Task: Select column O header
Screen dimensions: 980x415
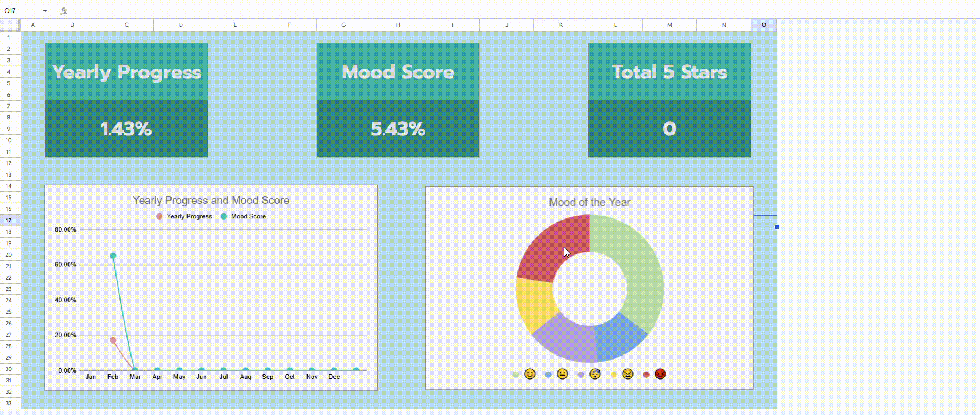Action: (763, 25)
